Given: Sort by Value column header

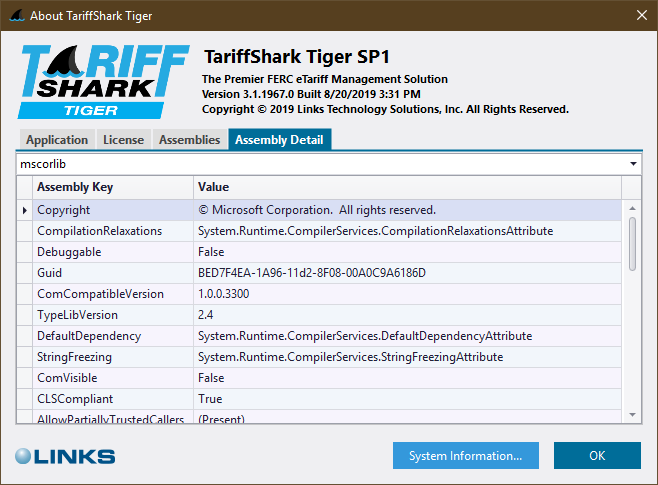Looking at the screenshot, I should pyautogui.click(x=407, y=187).
